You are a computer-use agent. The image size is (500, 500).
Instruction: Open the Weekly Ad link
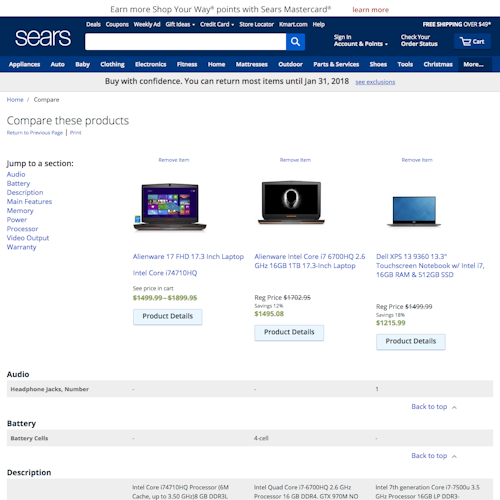point(147,24)
